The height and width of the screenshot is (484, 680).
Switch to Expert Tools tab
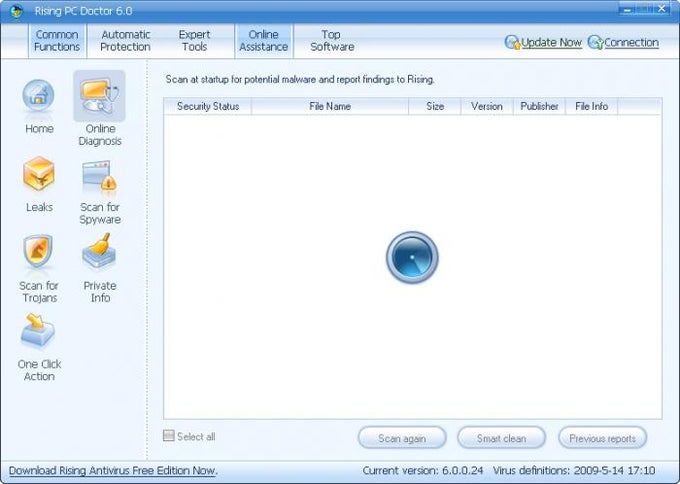tap(194, 41)
